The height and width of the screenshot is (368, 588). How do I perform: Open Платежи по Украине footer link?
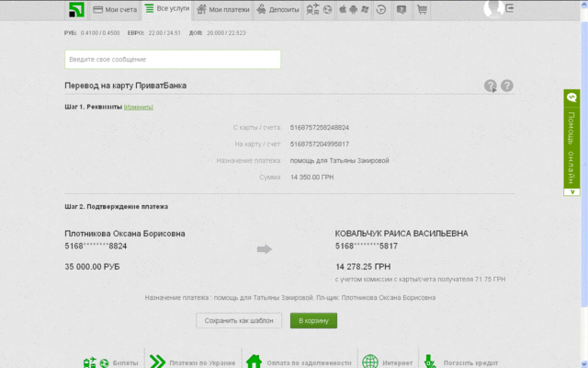click(202, 363)
